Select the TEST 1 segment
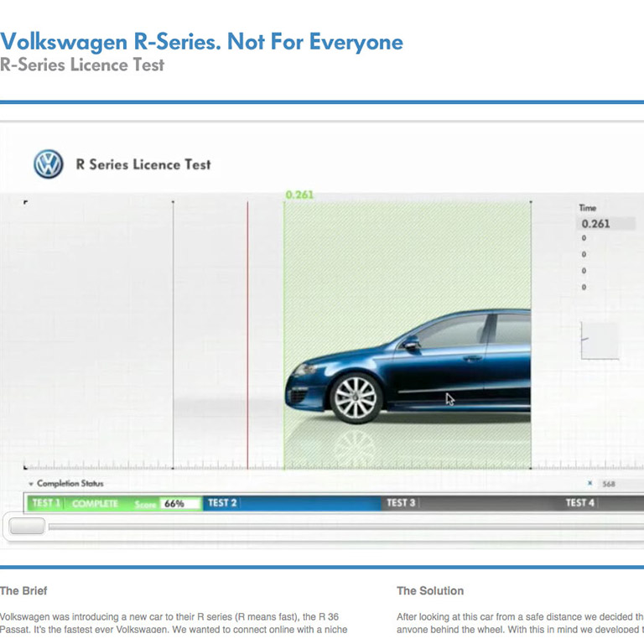 [46, 503]
